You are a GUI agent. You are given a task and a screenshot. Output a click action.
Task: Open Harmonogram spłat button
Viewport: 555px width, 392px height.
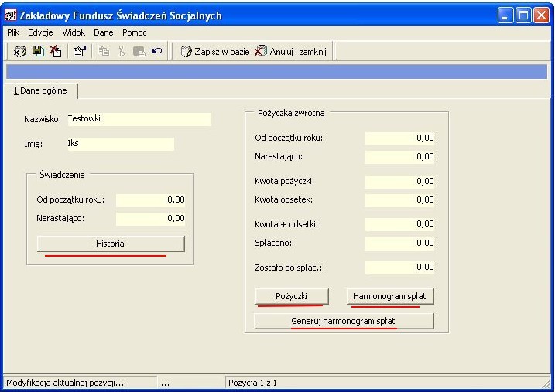pyautogui.click(x=389, y=296)
